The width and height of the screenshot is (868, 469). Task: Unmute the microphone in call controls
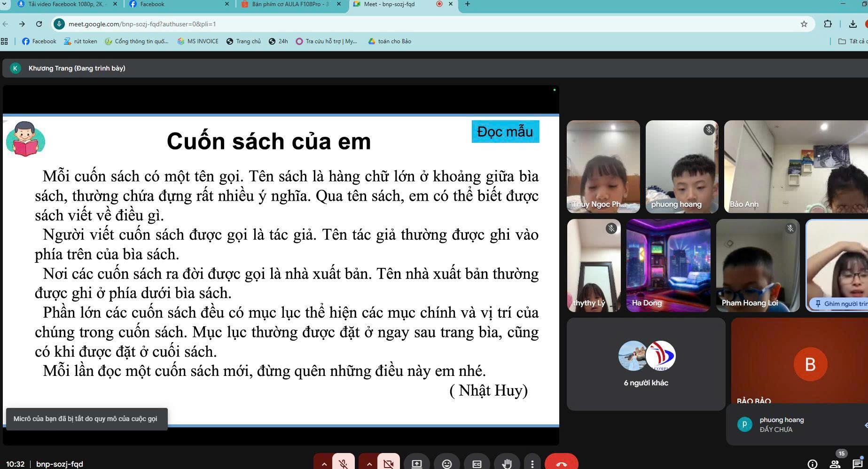tap(344, 463)
